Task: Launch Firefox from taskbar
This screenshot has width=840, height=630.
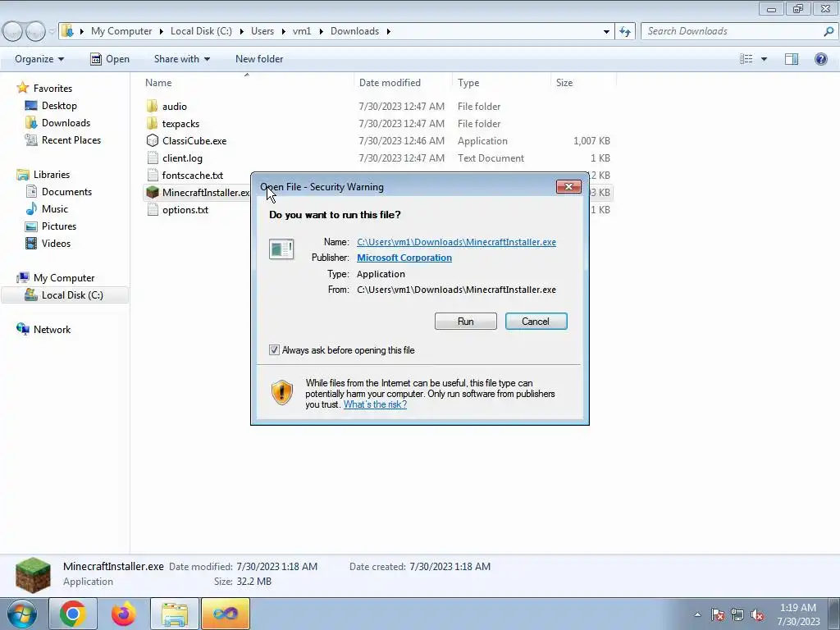Action: pos(123,614)
